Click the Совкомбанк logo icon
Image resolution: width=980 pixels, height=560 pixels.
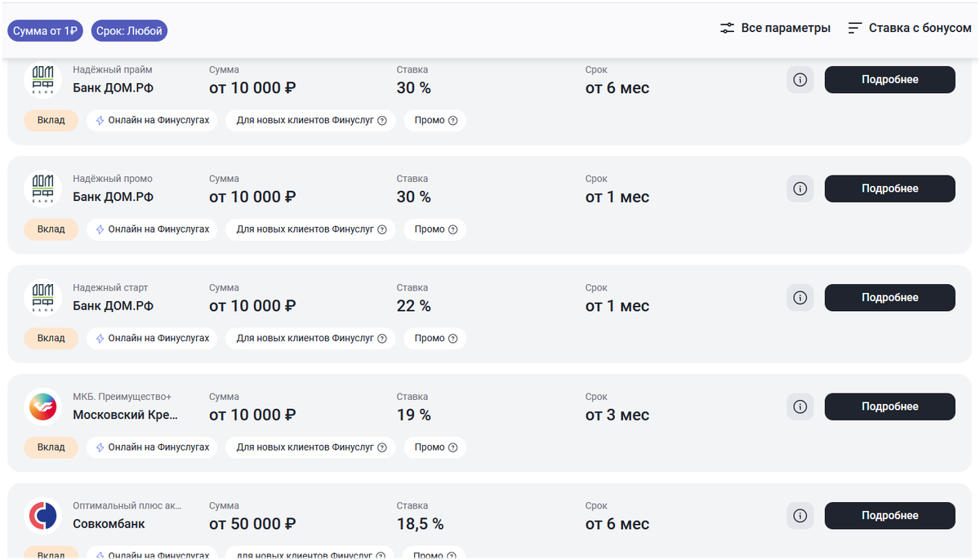point(42,516)
